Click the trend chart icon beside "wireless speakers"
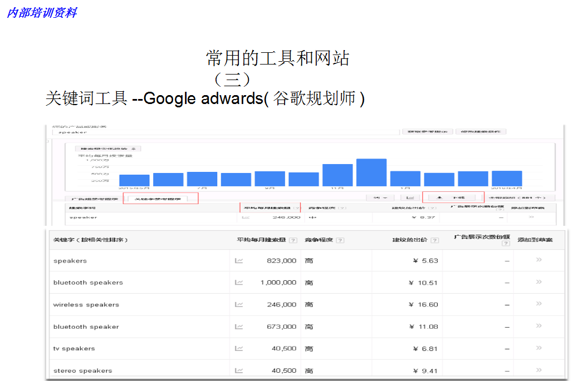The image size is (588, 381). click(238, 304)
